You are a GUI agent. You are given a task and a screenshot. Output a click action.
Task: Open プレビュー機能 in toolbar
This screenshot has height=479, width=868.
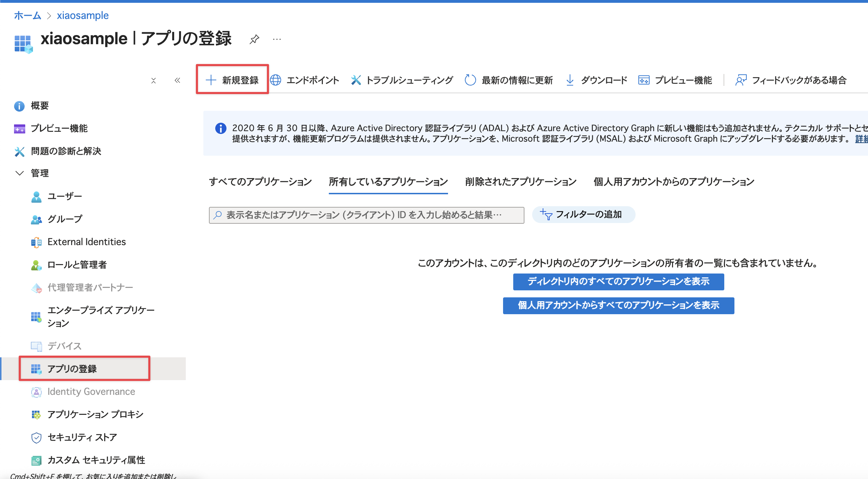(x=675, y=80)
